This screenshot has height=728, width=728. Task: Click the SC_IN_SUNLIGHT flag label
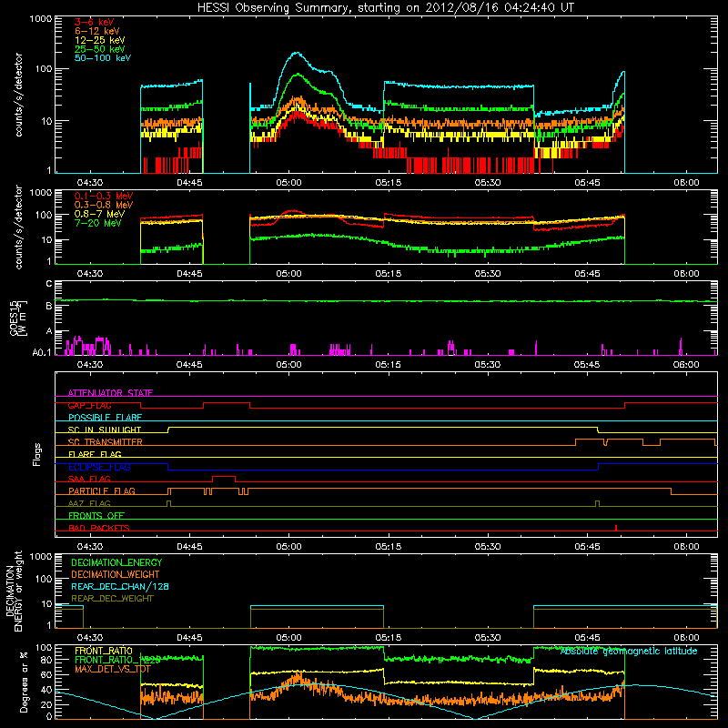(105, 430)
